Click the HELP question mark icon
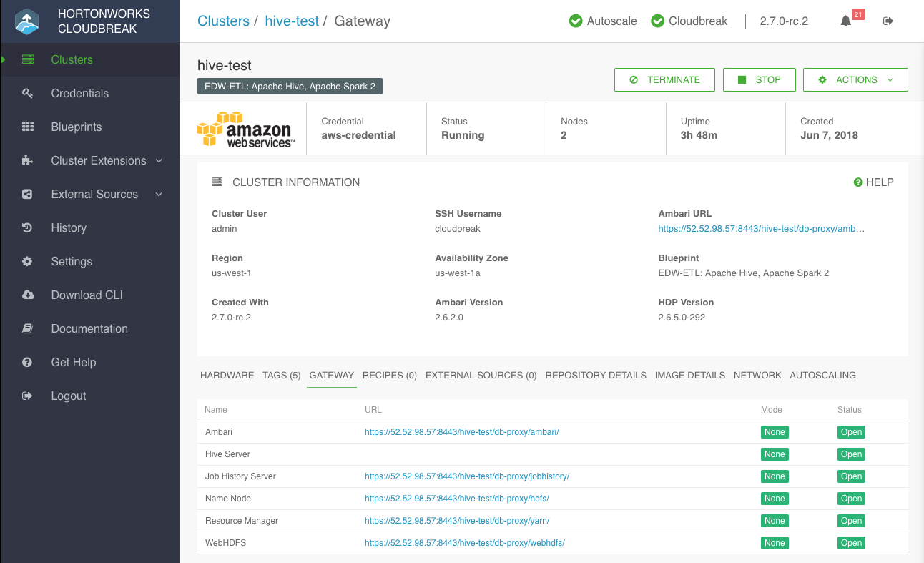Image resolution: width=924 pixels, height=563 pixels. click(x=858, y=182)
